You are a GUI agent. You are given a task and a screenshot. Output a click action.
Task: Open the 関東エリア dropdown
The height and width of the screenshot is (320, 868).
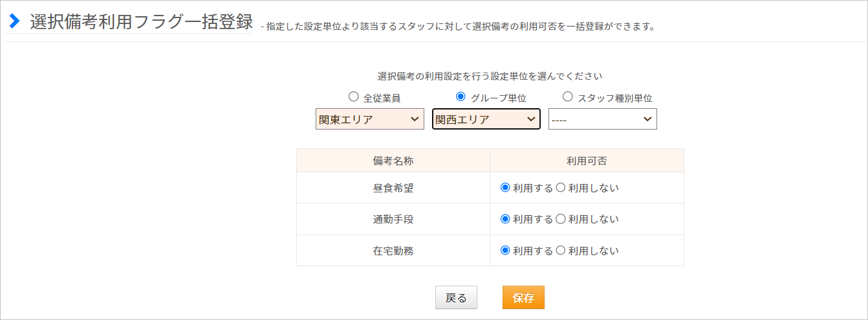tap(370, 119)
